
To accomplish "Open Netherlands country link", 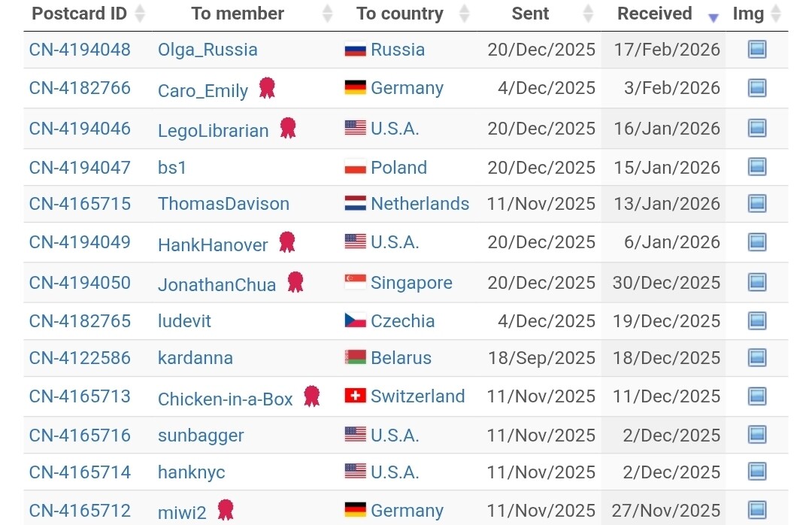I will [x=420, y=204].
